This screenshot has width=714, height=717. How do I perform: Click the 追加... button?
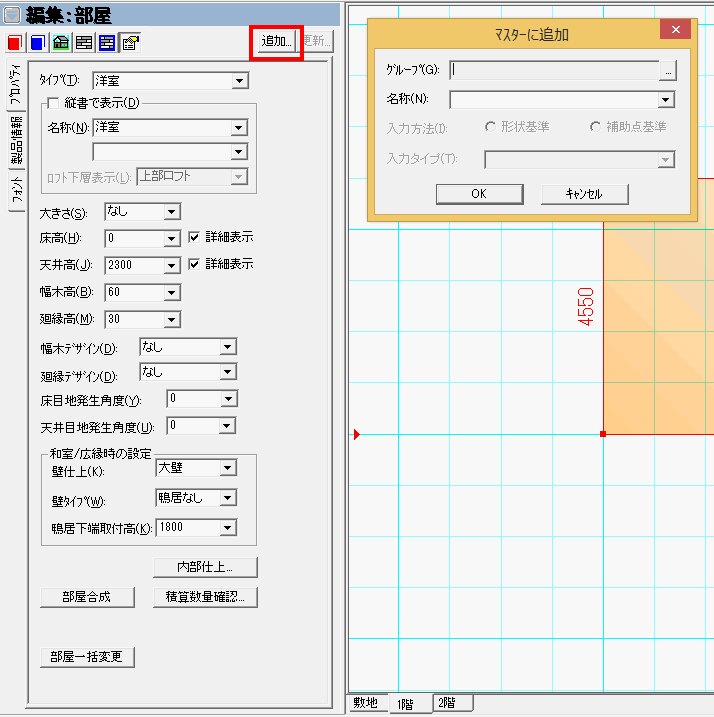276,42
